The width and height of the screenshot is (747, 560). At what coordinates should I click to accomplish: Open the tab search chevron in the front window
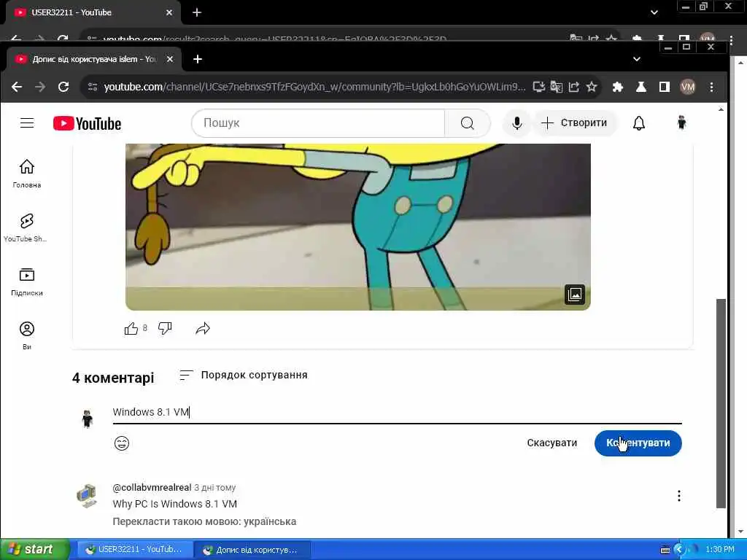coord(636,59)
